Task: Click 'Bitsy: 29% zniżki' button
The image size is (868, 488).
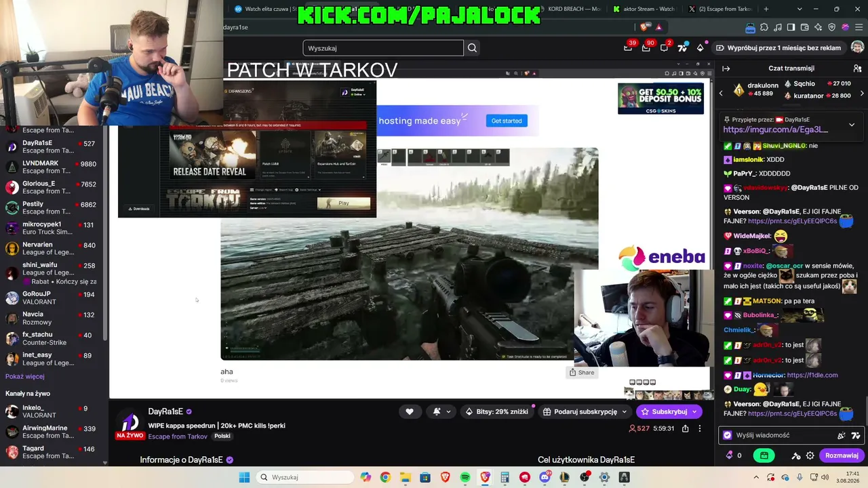Action: [x=496, y=411]
